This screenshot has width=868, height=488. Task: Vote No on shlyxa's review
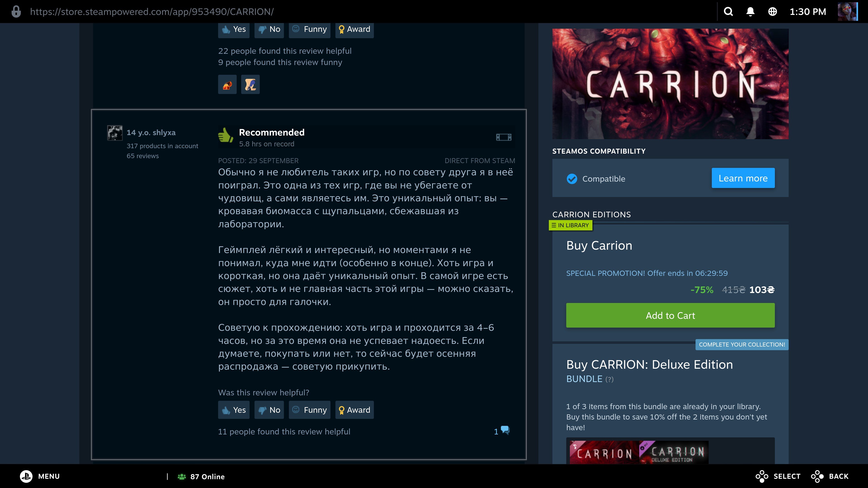click(269, 410)
